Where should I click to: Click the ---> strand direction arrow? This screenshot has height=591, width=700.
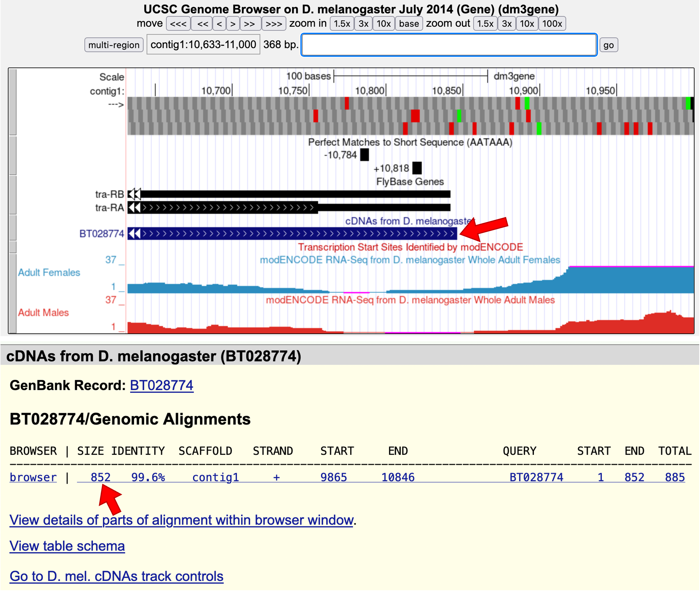[116, 105]
